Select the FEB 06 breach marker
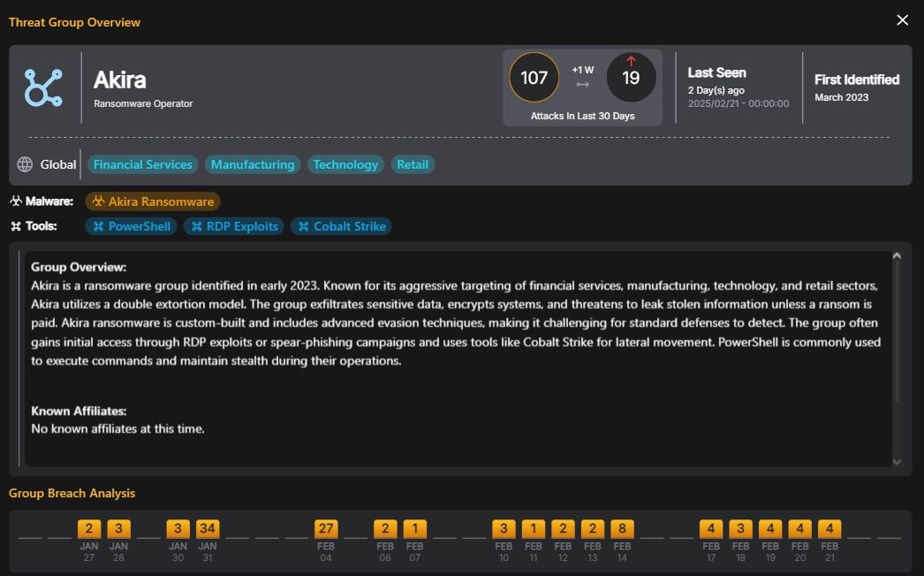 click(385, 528)
